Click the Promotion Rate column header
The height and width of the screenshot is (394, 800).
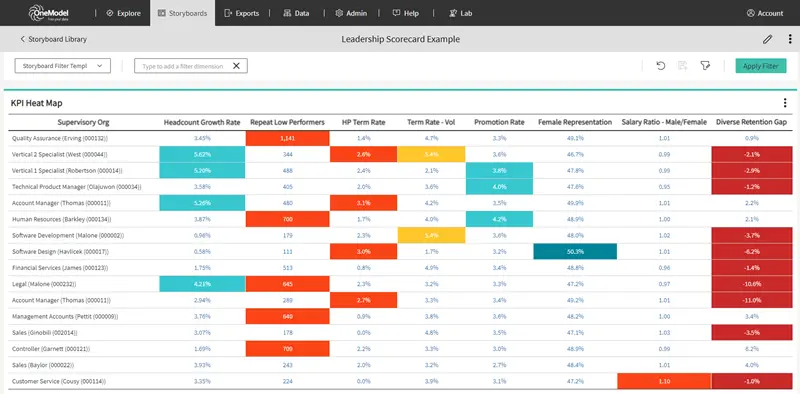(x=499, y=122)
